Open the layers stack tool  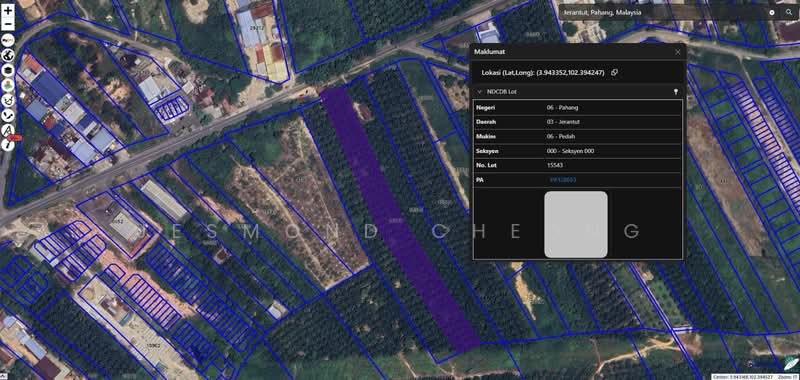8,70
